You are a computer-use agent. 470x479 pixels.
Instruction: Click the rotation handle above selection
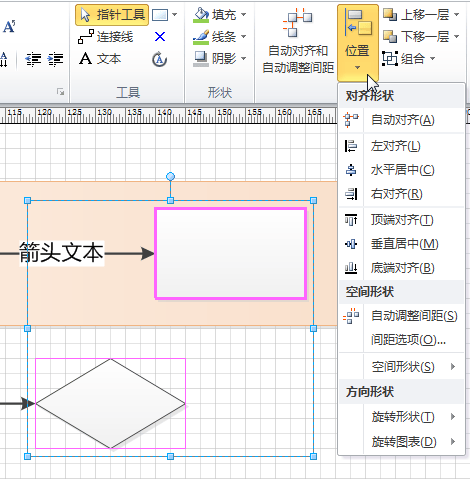click(x=170, y=176)
